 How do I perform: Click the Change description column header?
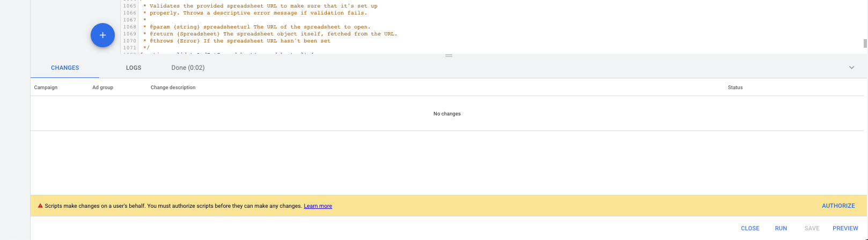[x=173, y=88]
